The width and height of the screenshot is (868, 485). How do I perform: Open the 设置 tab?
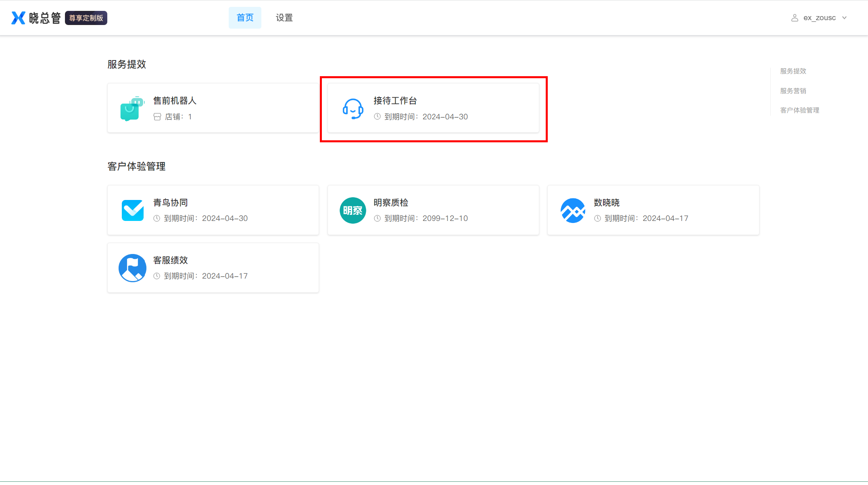(x=284, y=18)
